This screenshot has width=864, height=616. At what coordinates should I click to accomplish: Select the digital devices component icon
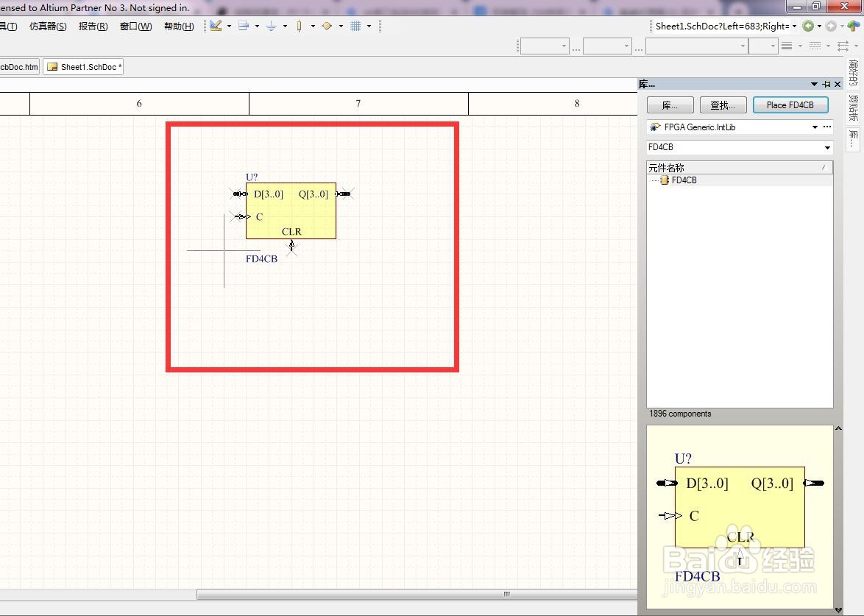(300, 26)
